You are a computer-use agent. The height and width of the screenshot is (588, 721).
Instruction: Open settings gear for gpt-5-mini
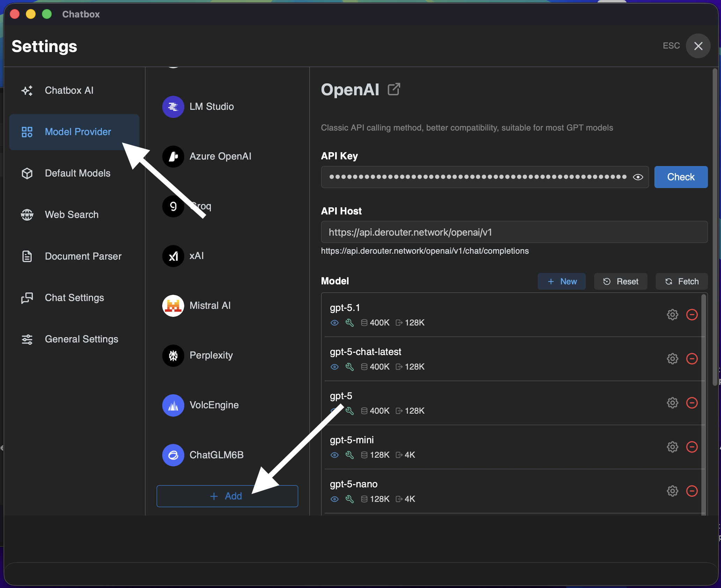tap(672, 447)
